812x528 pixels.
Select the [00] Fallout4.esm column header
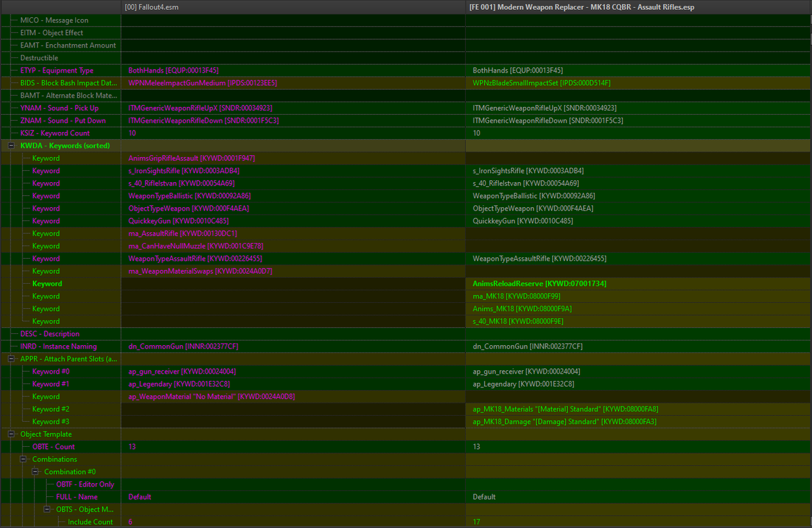point(293,7)
